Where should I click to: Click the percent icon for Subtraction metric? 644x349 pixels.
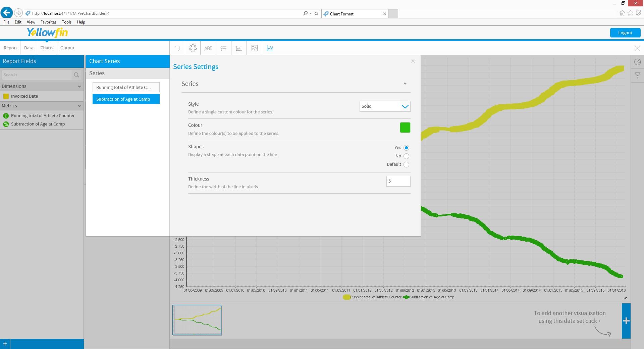pos(6,124)
